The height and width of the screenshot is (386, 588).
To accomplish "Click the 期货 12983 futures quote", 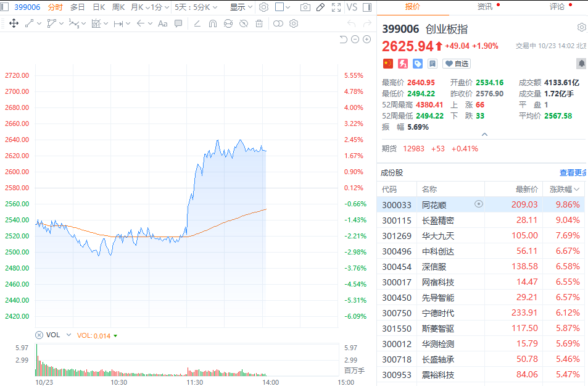I will point(430,149).
